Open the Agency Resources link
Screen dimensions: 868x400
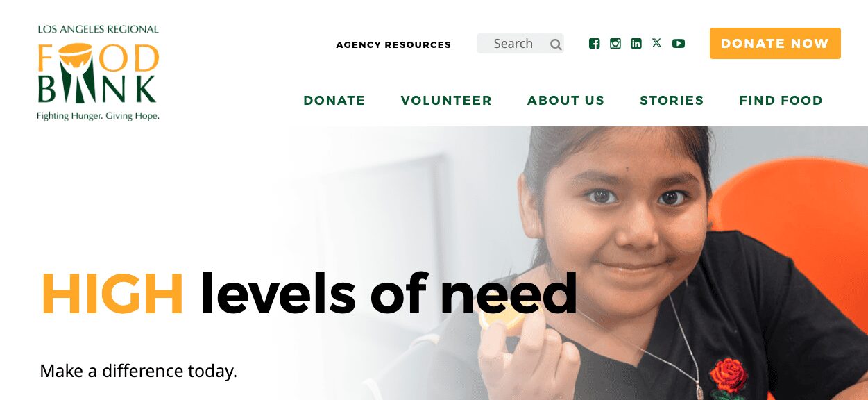pyautogui.click(x=393, y=44)
